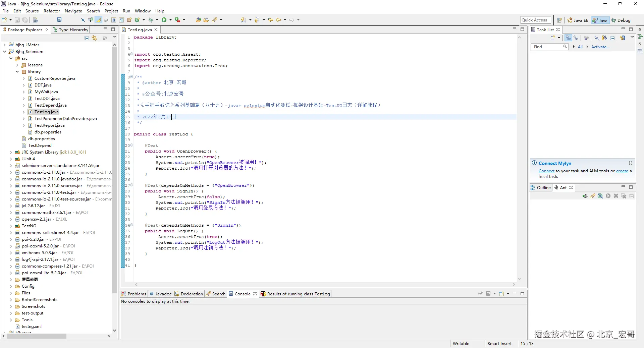This screenshot has width=644, height=348.
Task: Toggle Scheduled presentation in Task List
Action: click(x=576, y=38)
